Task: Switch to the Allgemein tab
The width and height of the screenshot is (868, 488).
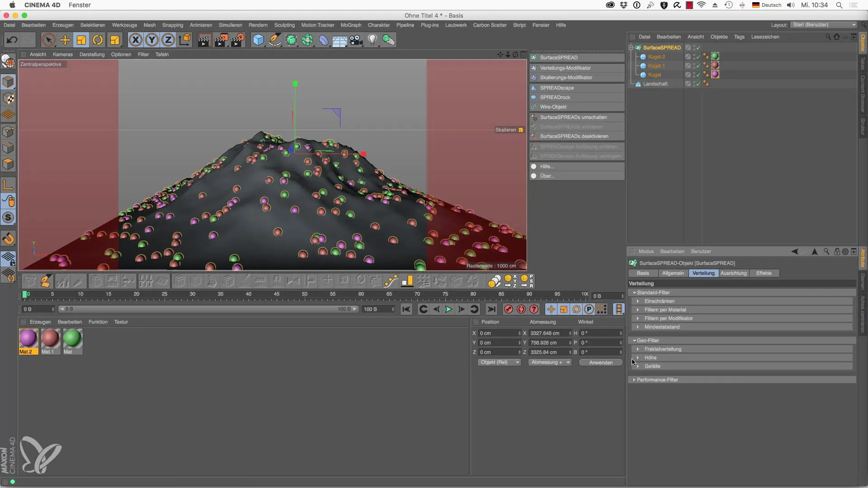Action: (673, 273)
